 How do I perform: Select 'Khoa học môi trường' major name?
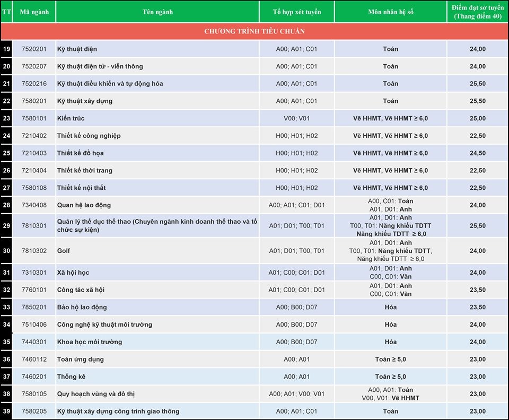pyautogui.click(x=90, y=342)
